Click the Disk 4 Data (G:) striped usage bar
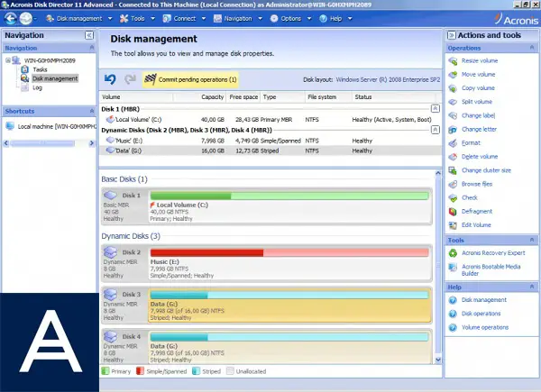Screen dimensions: 541x392 point(289,337)
